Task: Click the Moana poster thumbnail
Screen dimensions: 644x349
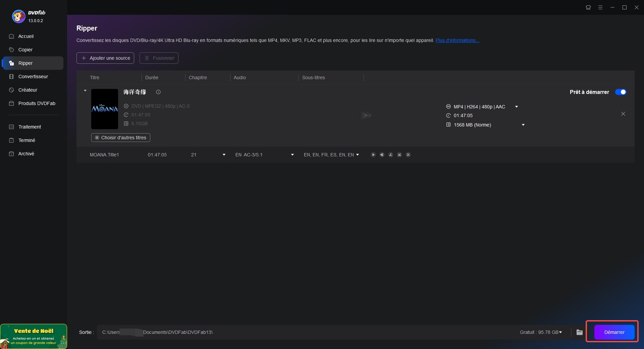Action: pyautogui.click(x=105, y=109)
